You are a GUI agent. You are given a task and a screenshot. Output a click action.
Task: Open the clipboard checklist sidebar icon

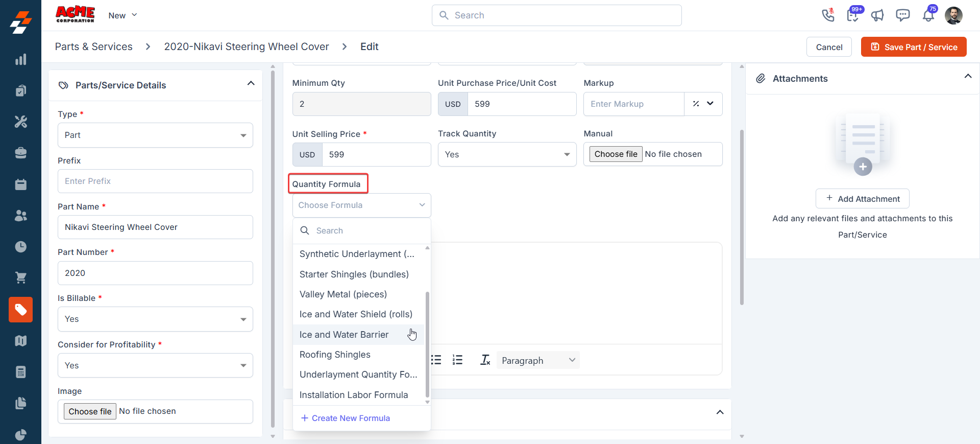pyautogui.click(x=20, y=91)
